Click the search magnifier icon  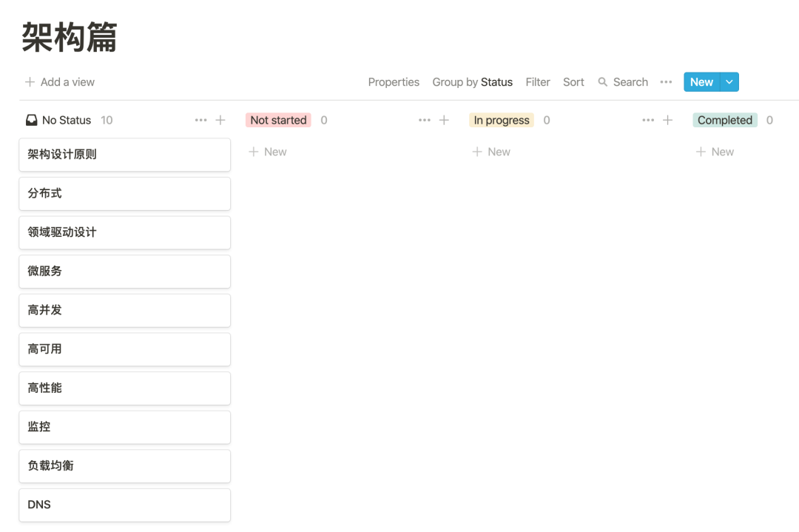tap(602, 82)
